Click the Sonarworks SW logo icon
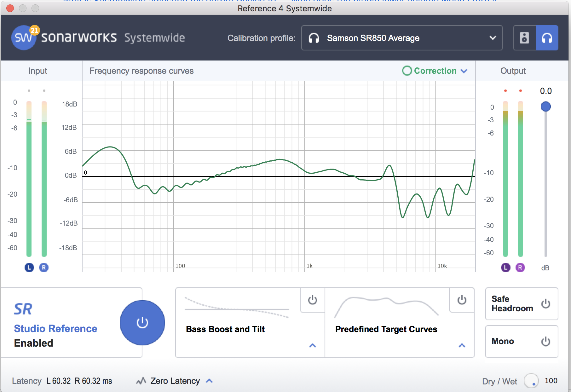Image resolution: width=571 pixels, height=392 pixels. pos(24,38)
